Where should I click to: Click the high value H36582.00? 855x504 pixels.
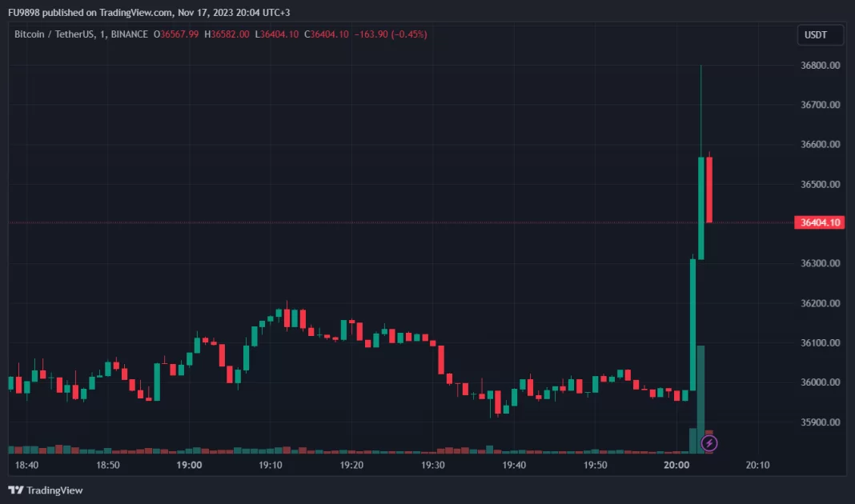(x=228, y=34)
